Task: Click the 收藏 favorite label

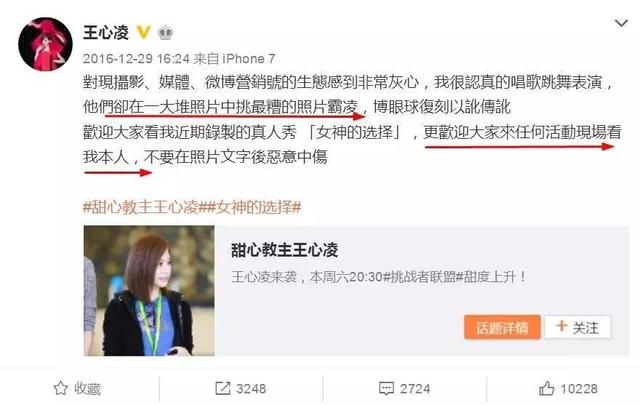Action: 87,389
